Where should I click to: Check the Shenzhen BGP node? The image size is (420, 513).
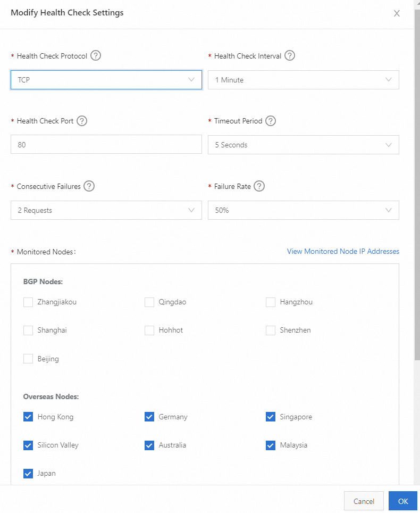pyautogui.click(x=271, y=330)
